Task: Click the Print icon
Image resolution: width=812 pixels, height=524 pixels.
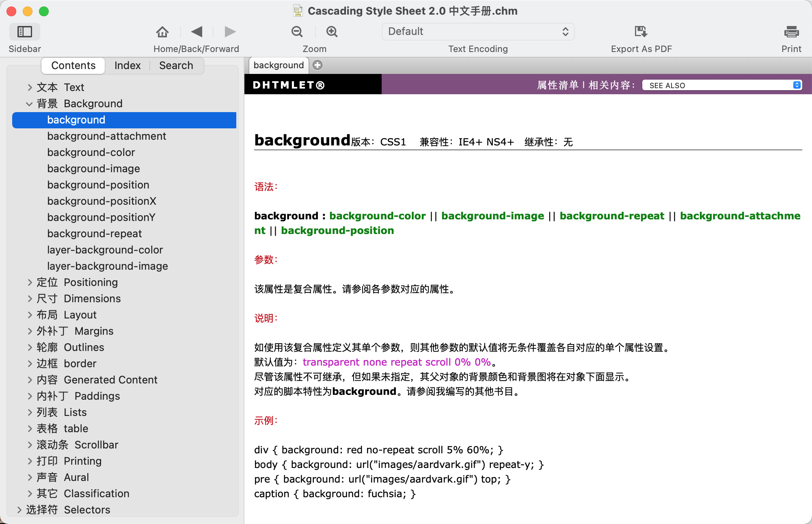Action: (x=790, y=31)
